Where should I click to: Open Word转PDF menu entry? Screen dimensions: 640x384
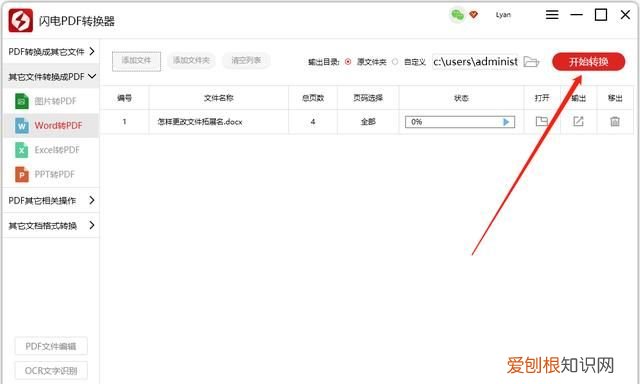tap(51, 126)
